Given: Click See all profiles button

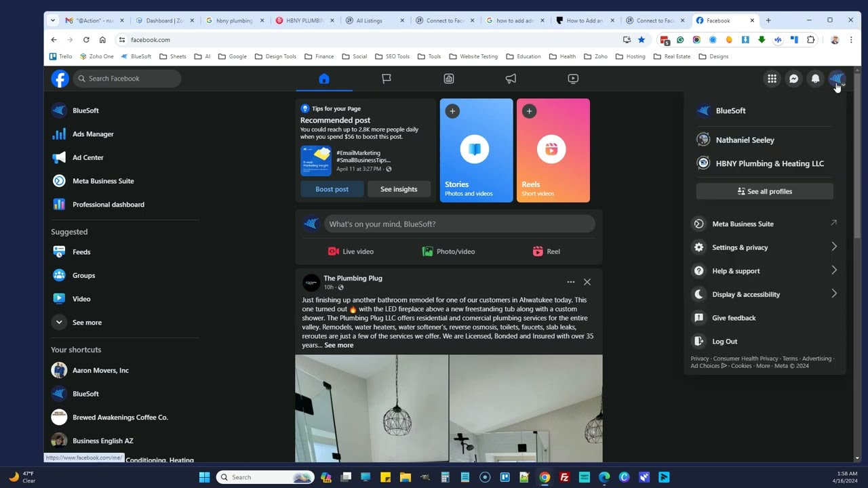Looking at the screenshot, I should click(765, 192).
